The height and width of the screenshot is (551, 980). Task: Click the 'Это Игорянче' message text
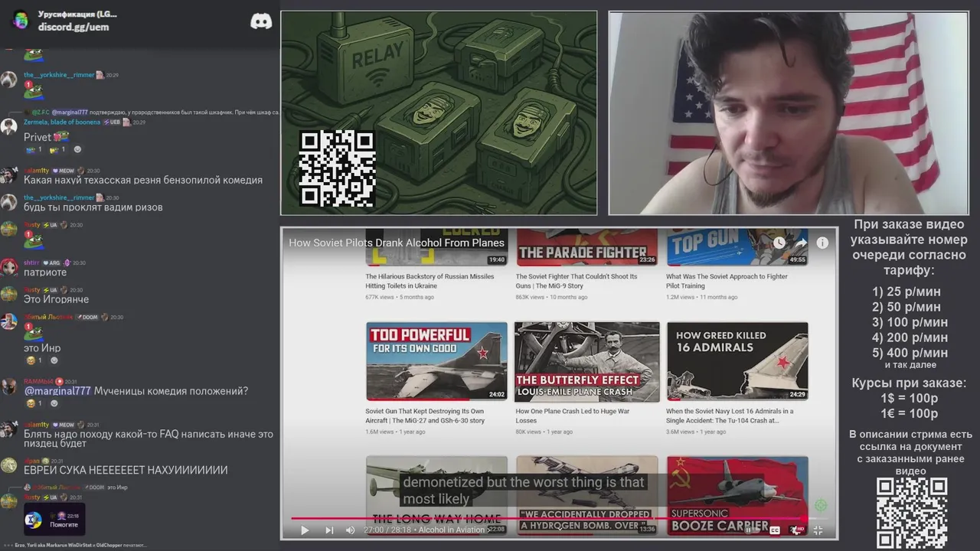[x=56, y=299]
